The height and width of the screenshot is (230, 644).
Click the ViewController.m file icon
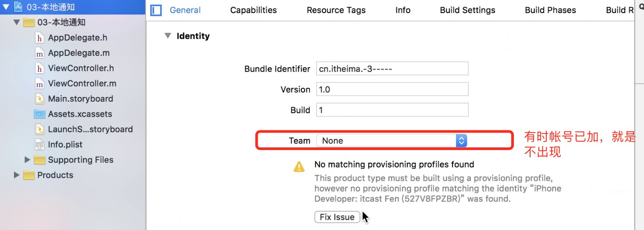[39, 84]
